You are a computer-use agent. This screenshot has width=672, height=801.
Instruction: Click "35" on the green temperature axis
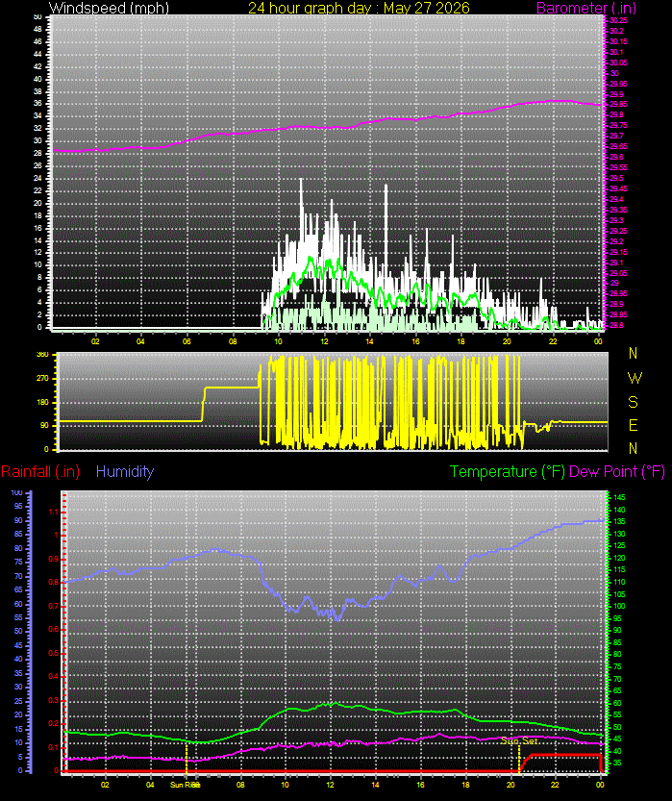tap(617, 763)
